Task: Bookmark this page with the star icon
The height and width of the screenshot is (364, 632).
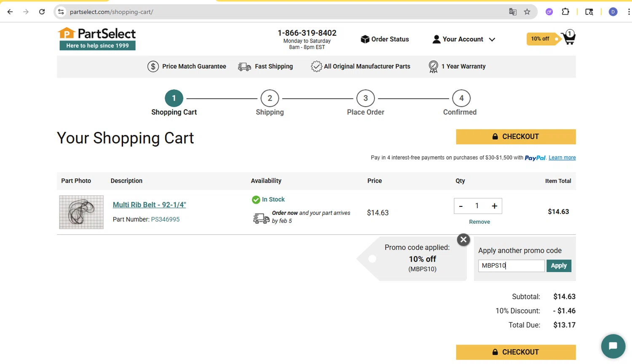Action: [x=527, y=12]
